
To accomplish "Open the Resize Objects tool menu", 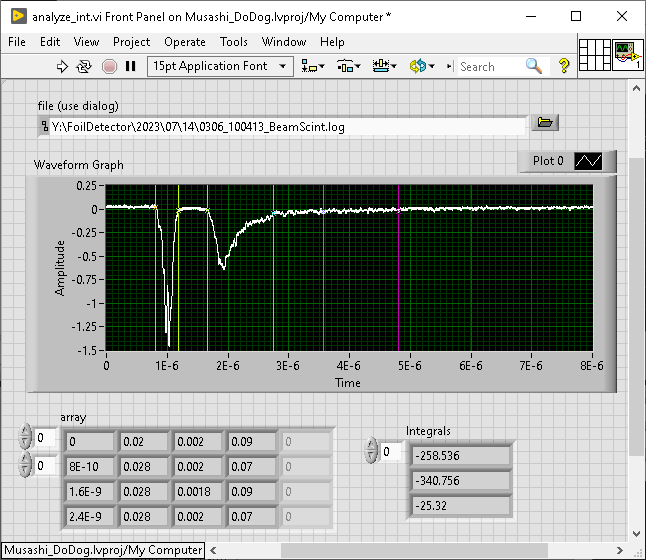I will point(383,66).
